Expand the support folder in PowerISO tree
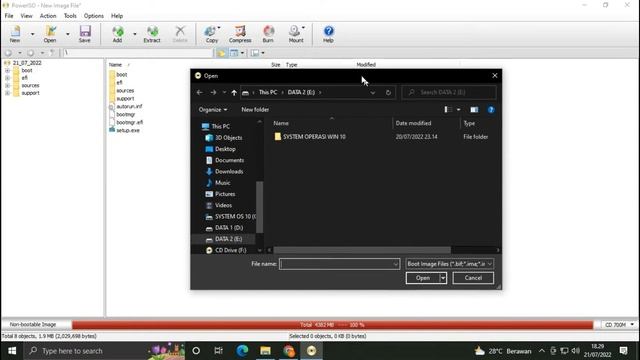 (x=7, y=93)
